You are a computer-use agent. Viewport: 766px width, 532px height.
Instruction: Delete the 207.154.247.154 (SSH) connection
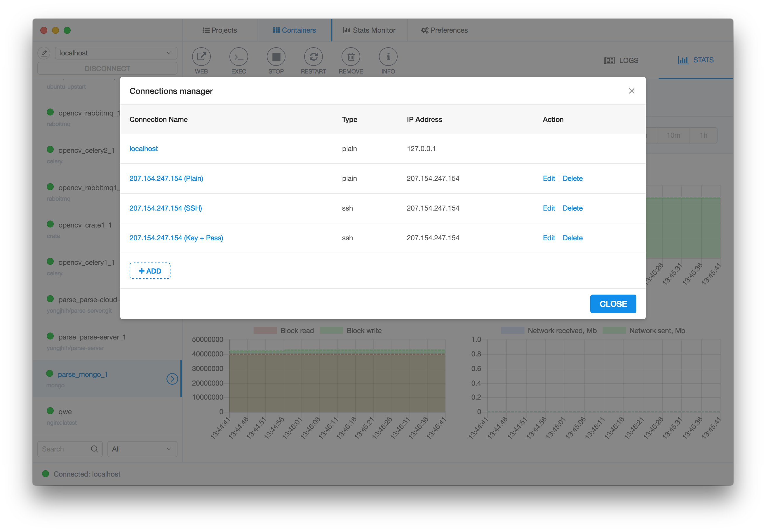coord(572,208)
